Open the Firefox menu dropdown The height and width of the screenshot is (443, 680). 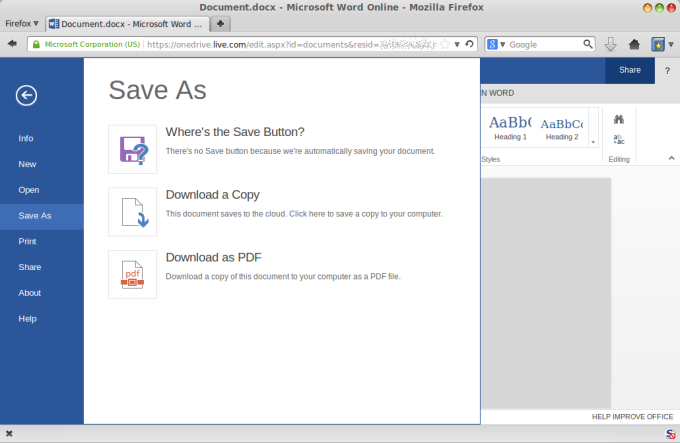coord(22,23)
